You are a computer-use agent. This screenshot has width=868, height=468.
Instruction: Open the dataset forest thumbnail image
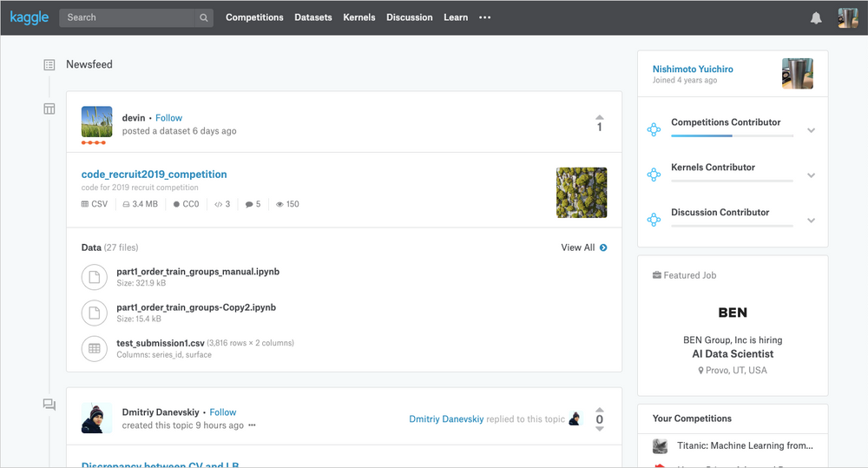click(x=582, y=192)
